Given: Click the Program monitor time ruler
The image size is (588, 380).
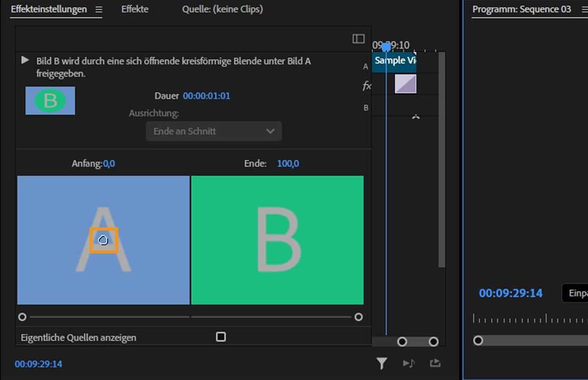Looking at the screenshot, I should point(530,319).
